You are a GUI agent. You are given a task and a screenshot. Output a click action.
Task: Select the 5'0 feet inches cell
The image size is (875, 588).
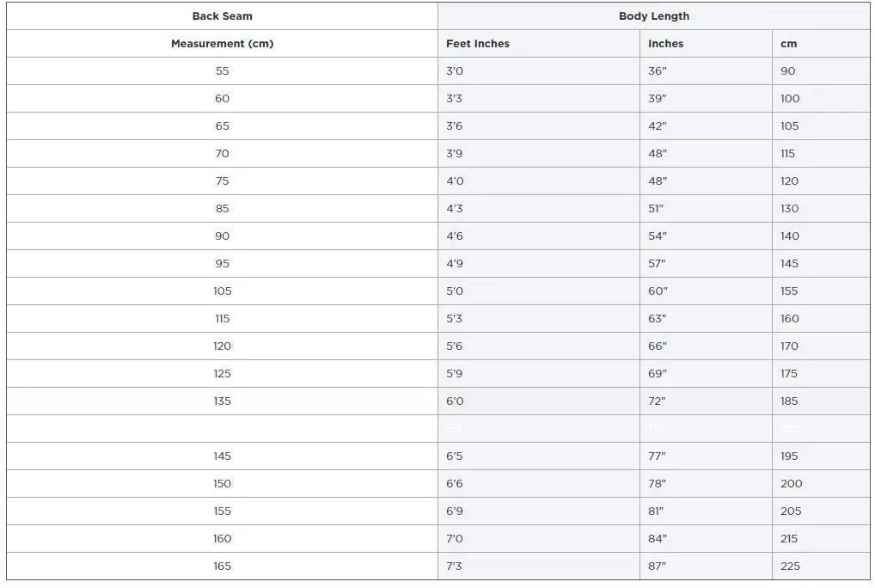pyautogui.click(x=455, y=291)
